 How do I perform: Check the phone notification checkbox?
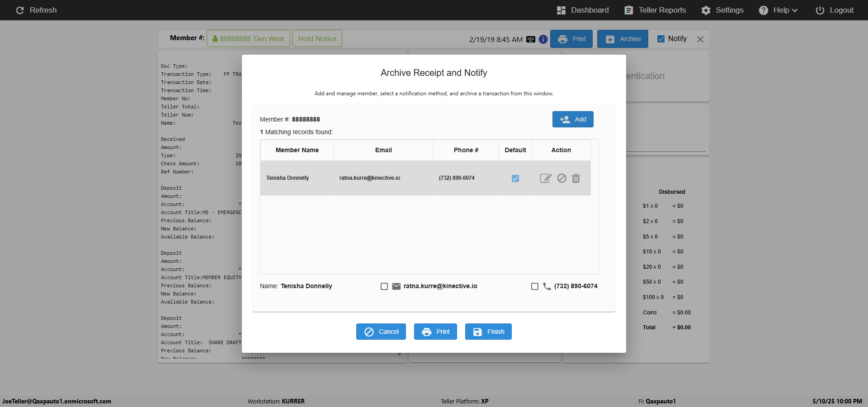535,286
